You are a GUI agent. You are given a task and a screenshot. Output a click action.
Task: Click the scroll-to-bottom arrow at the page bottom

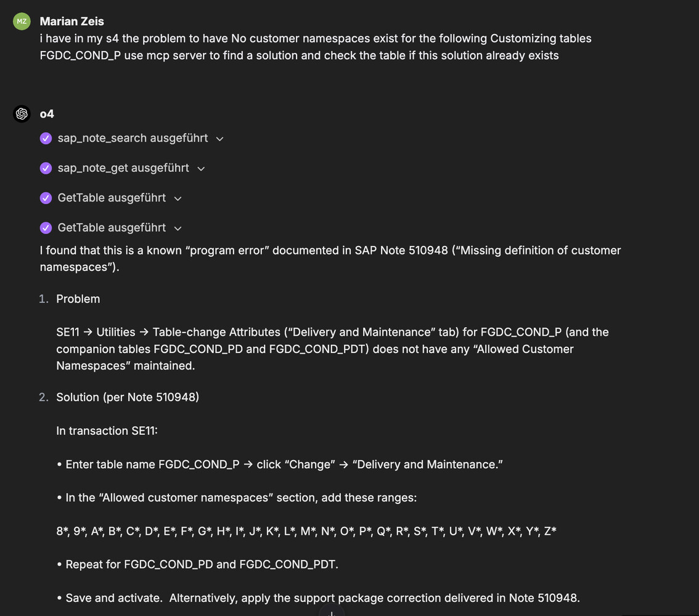point(332,612)
